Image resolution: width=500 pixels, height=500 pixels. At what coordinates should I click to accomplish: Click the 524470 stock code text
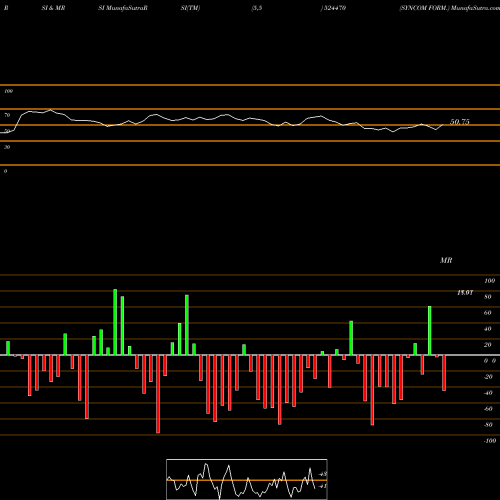point(334,8)
